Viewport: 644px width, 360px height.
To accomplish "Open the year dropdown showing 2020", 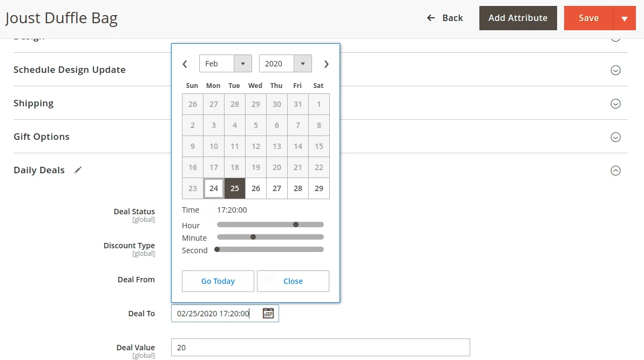I will [285, 64].
